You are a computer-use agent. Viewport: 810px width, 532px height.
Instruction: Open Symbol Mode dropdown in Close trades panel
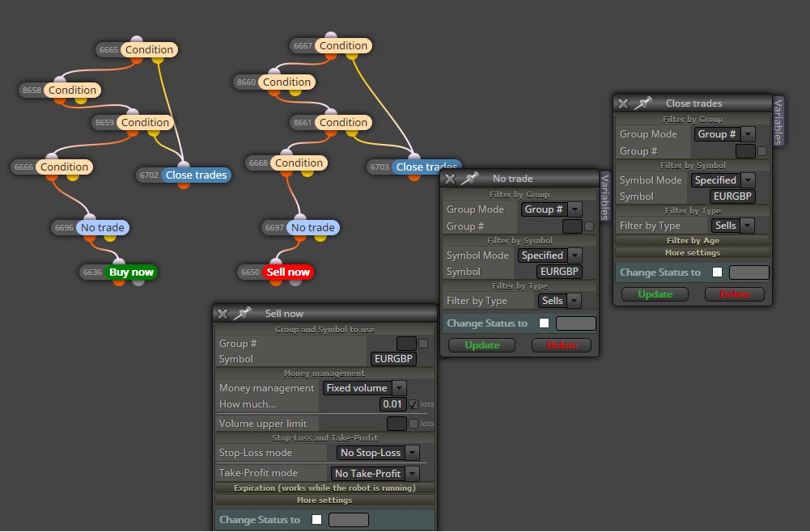pos(723,180)
